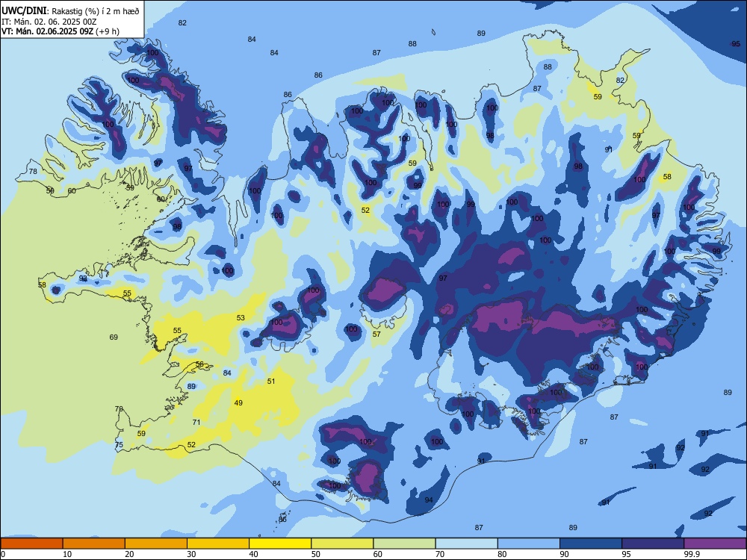Viewport: 747px width, 560px height.
Task: Click the legend tick label 10
Action: click(67, 554)
